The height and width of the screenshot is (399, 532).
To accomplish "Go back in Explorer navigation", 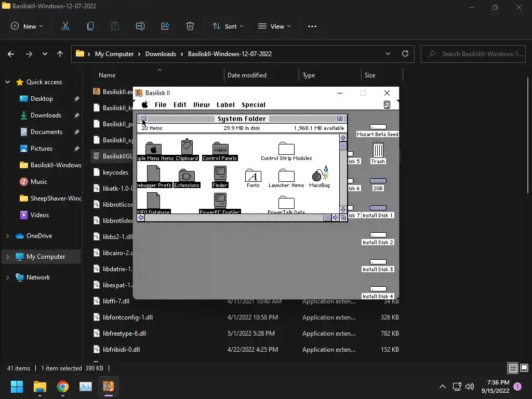I will coord(11,54).
